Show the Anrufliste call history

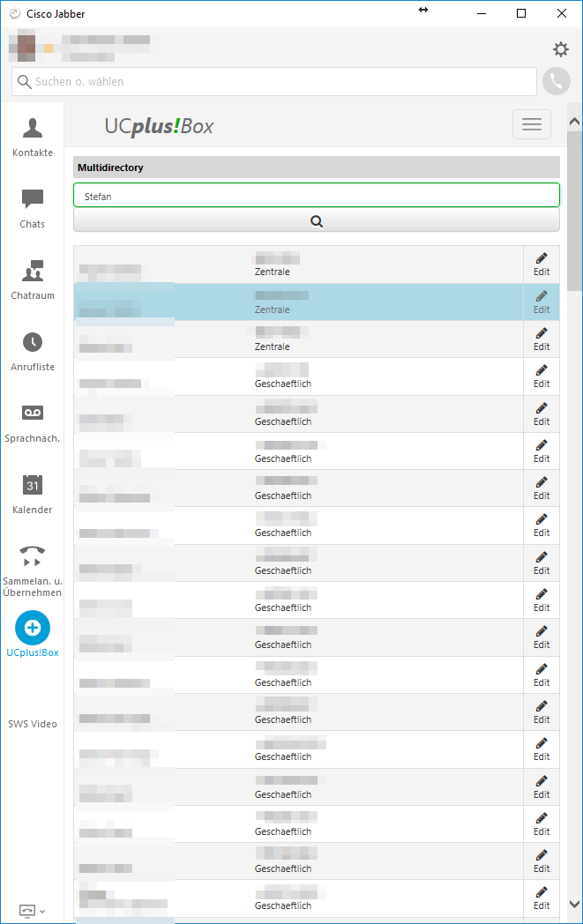[33, 352]
